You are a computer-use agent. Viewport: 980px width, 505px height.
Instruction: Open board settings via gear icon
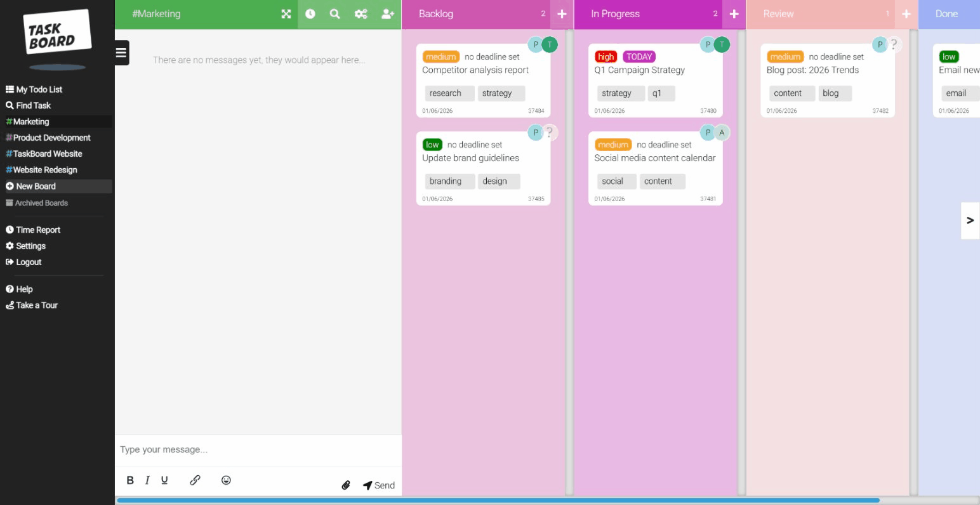[361, 13]
